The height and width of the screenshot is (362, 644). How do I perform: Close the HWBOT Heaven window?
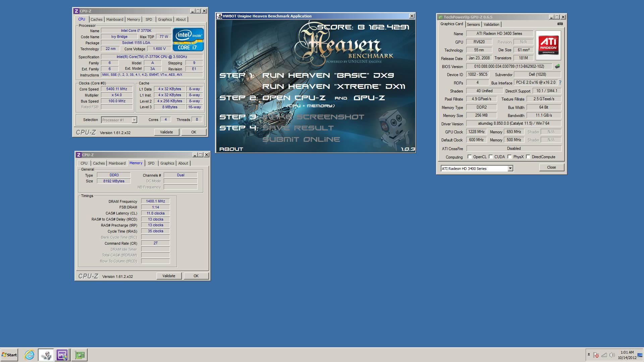[x=412, y=16]
